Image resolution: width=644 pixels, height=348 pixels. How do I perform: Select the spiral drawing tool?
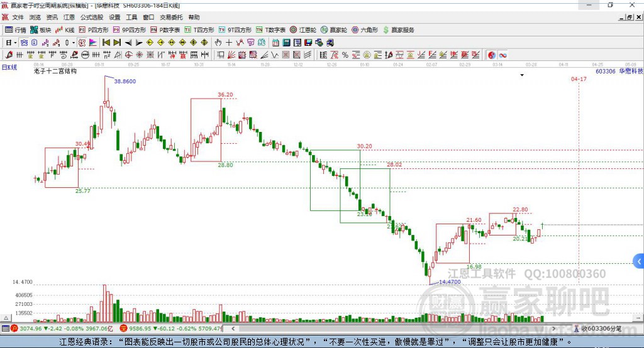pyautogui.click(x=64, y=55)
